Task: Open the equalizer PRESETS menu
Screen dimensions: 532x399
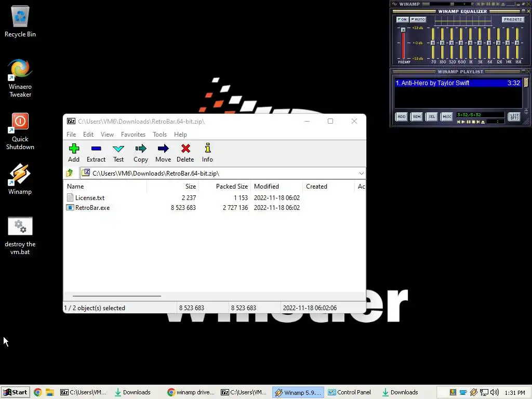Action: click(513, 19)
